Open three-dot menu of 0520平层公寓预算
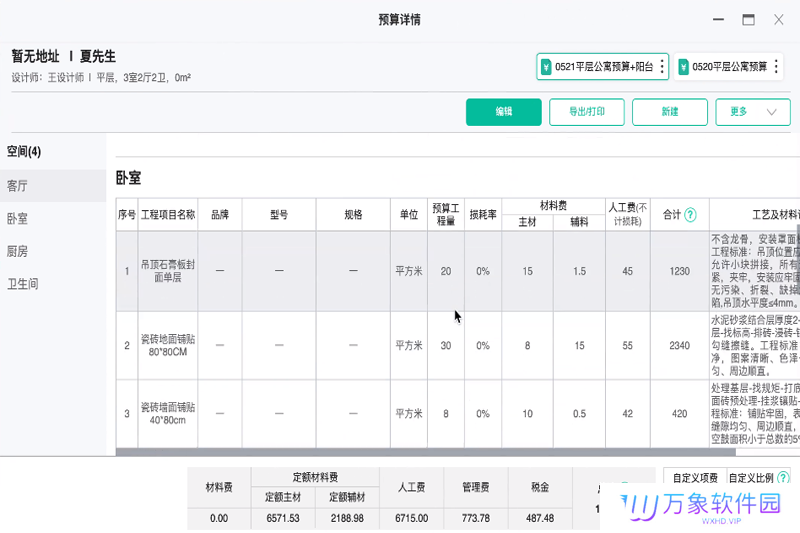Screen dimensions: 800x533 [776, 66]
